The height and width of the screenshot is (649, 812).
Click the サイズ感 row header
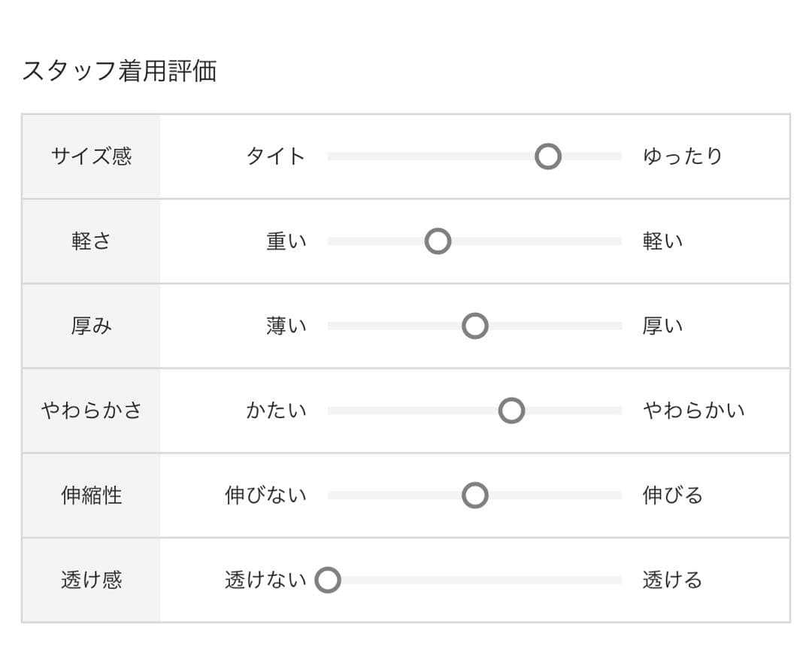[x=91, y=156]
